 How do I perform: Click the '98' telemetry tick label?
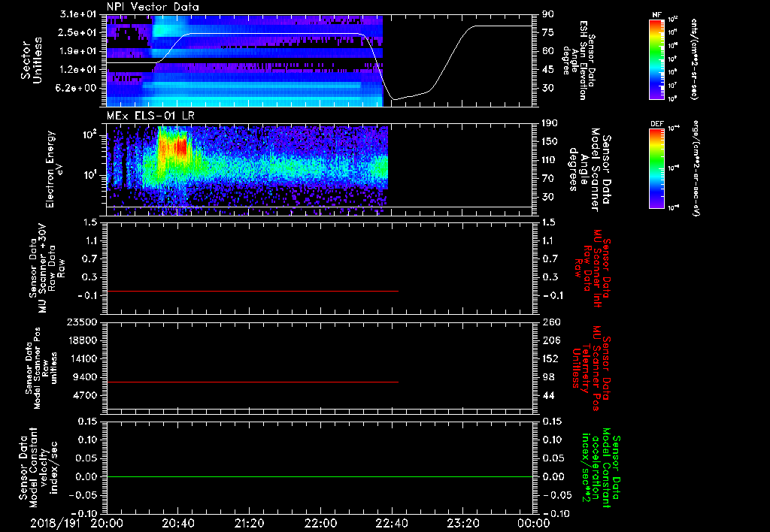point(548,377)
